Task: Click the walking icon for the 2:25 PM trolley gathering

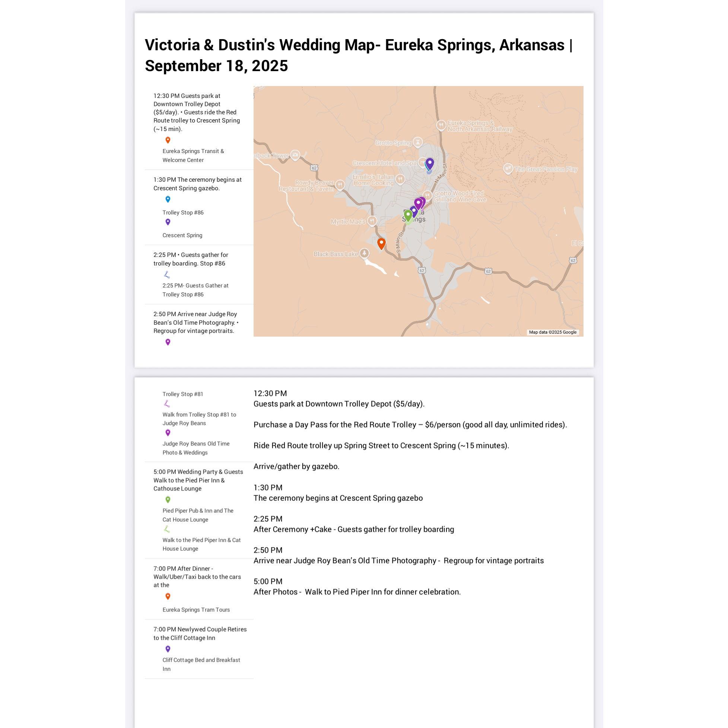Action: point(168,274)
